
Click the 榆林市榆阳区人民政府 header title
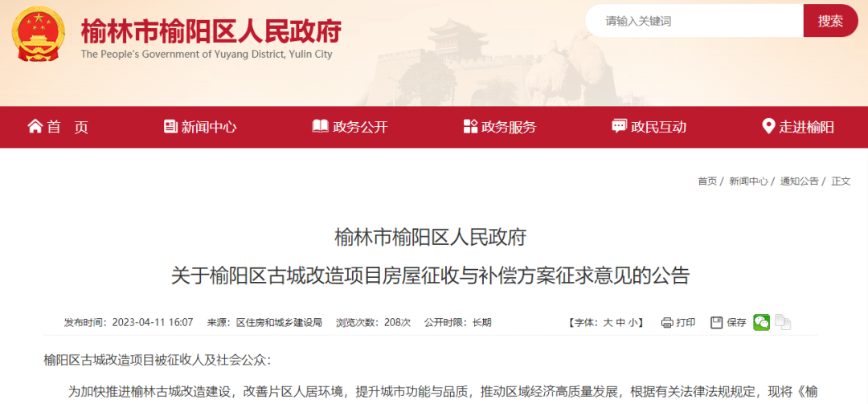[211, 32]
